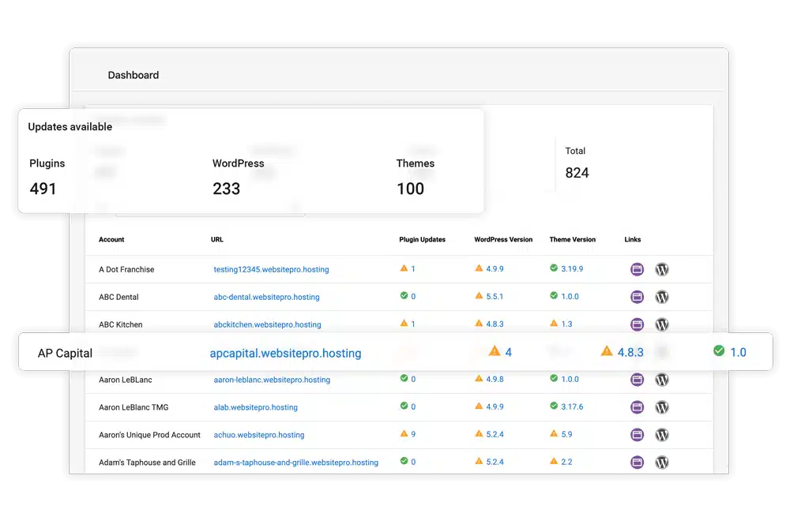The image size is (790, 532).
Task: Click the purple site icon for ABC Kitchen
Action: coord(637,324)
